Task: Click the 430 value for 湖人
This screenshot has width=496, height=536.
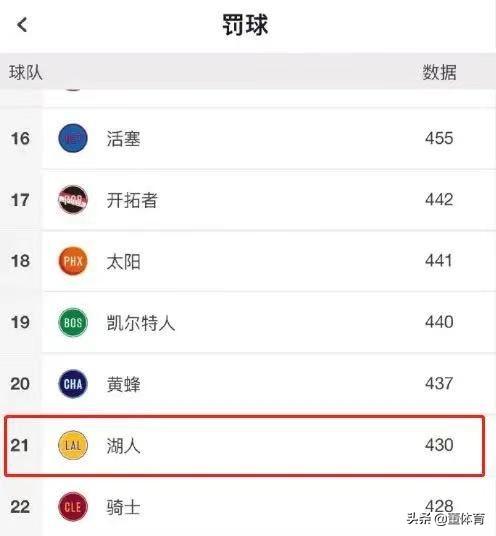Action: (x=439, y=445)
